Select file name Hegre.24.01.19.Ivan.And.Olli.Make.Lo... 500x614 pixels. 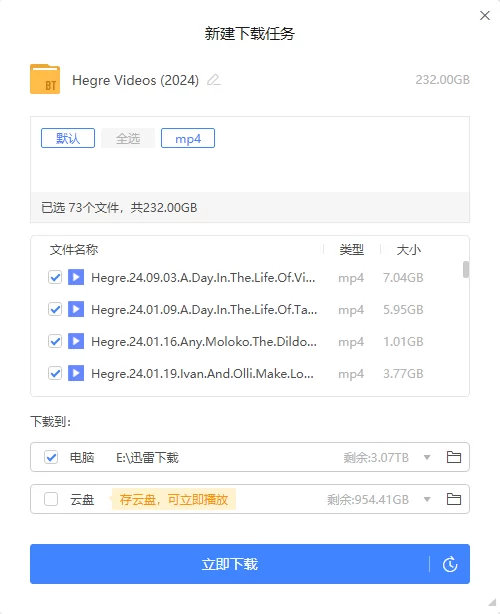[202, 374]
